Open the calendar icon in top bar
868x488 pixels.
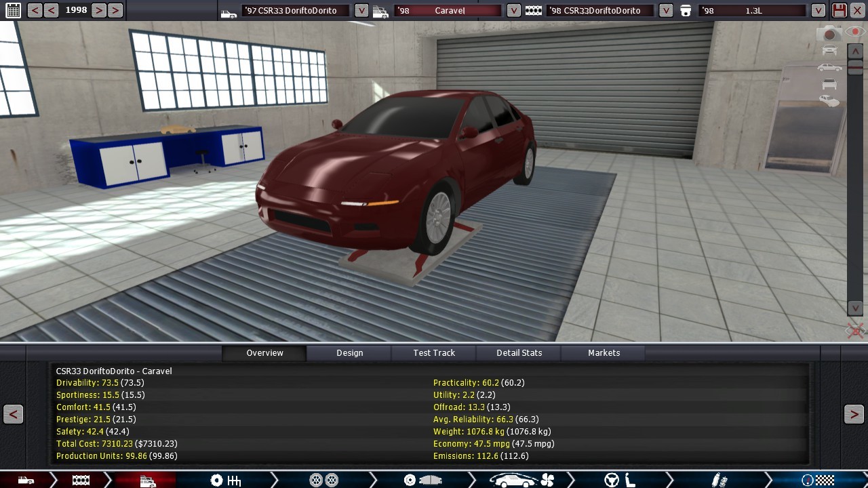[13, 10]
